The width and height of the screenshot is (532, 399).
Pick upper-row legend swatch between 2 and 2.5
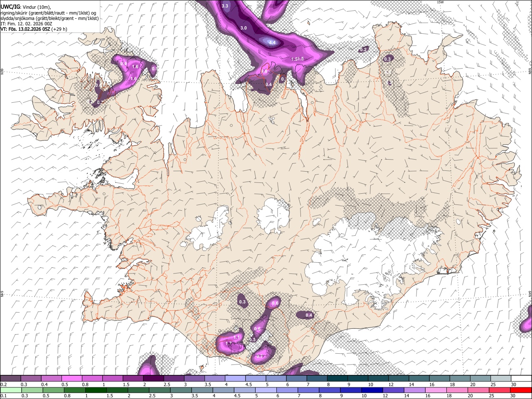pos(153,379)
